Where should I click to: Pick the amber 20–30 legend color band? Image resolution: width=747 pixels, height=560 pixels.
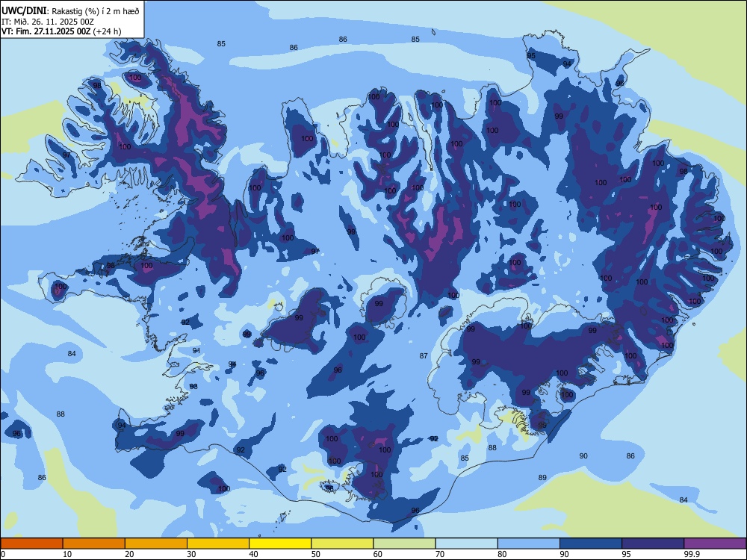156,544
